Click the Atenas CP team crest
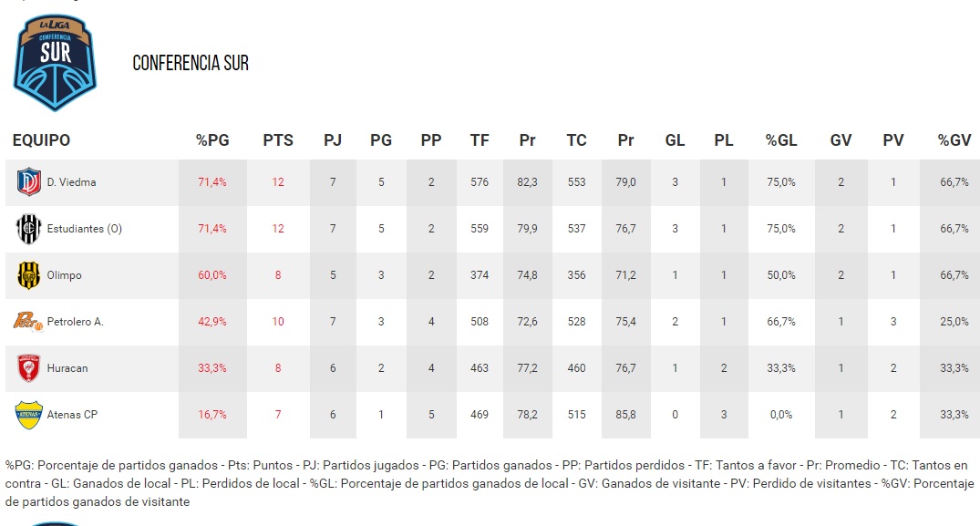 29,415
